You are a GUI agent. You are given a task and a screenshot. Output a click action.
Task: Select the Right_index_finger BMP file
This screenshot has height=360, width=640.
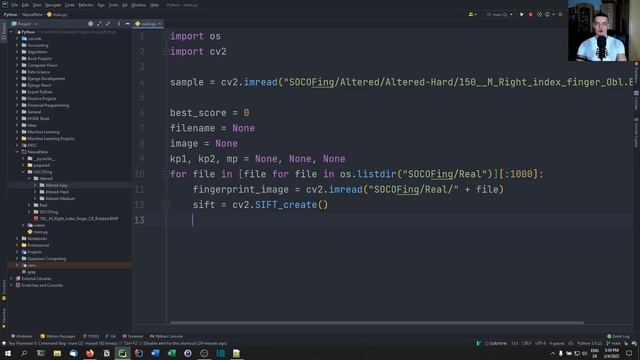[78, 218]
